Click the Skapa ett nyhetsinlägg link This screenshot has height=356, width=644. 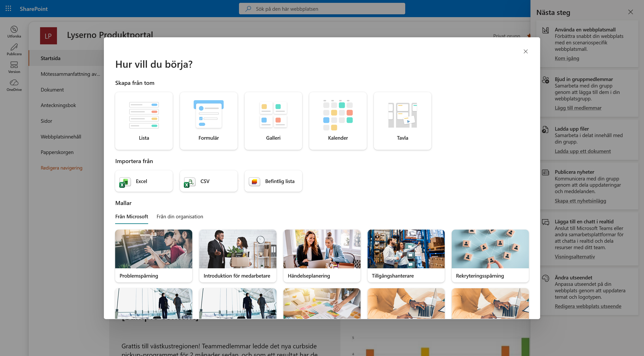pos(580,201)
